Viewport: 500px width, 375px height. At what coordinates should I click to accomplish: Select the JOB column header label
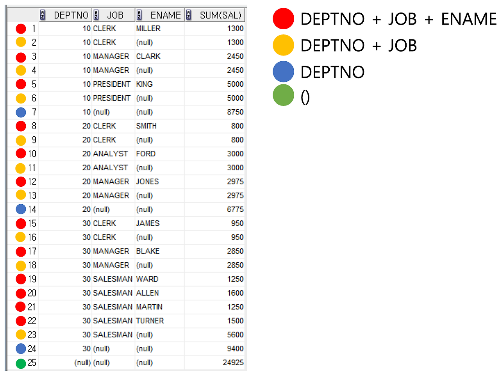tap(115, 15)
